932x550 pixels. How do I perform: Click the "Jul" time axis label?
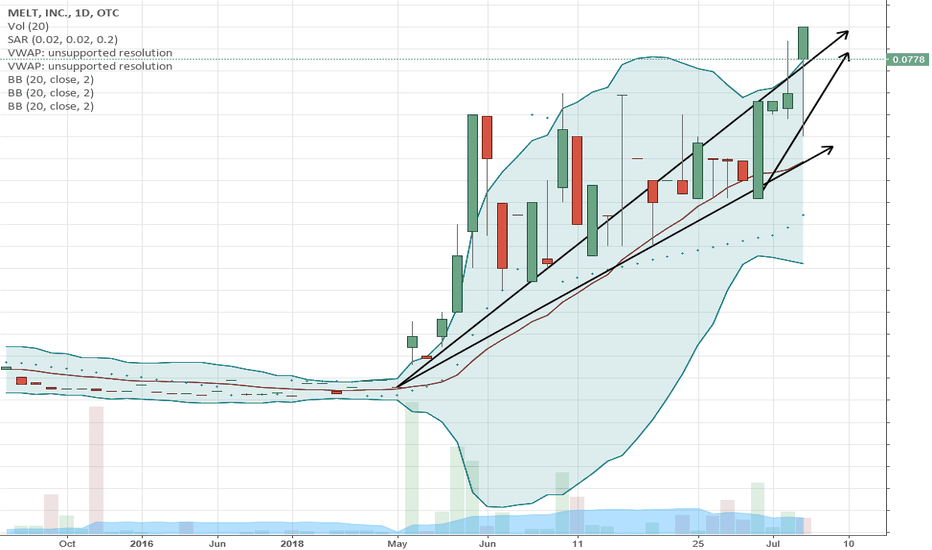(x=773, y=543)
